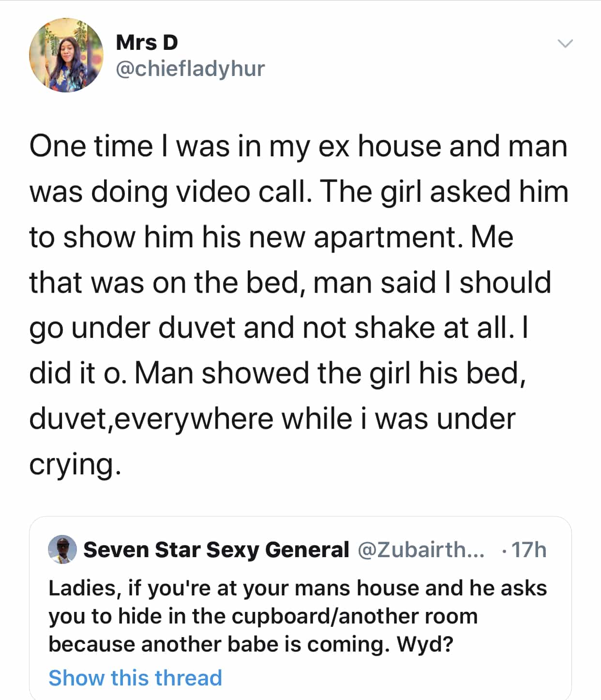601x700 pixels.
Task: Click the line 'was doing video call'
Action: 299,191
